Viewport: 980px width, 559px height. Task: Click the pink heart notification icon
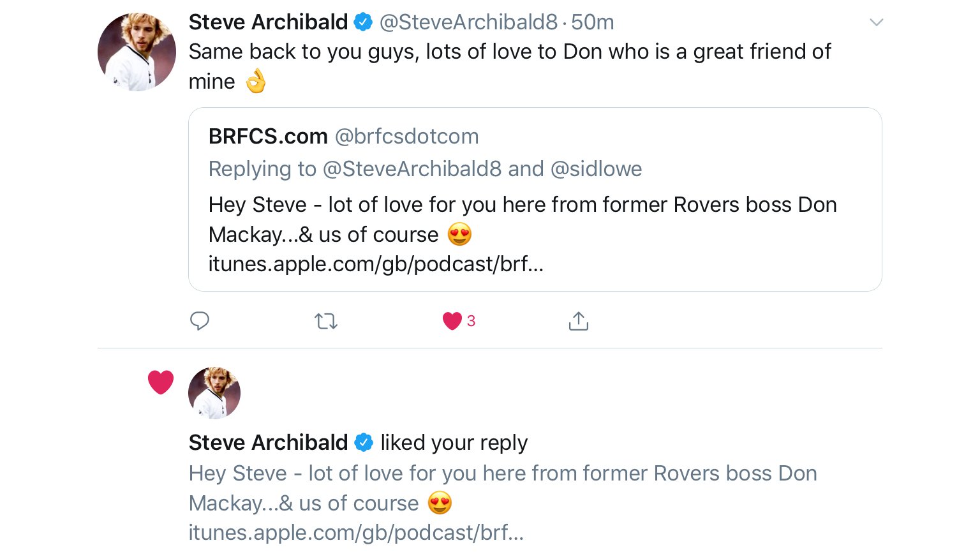click(x=161, y=382)
